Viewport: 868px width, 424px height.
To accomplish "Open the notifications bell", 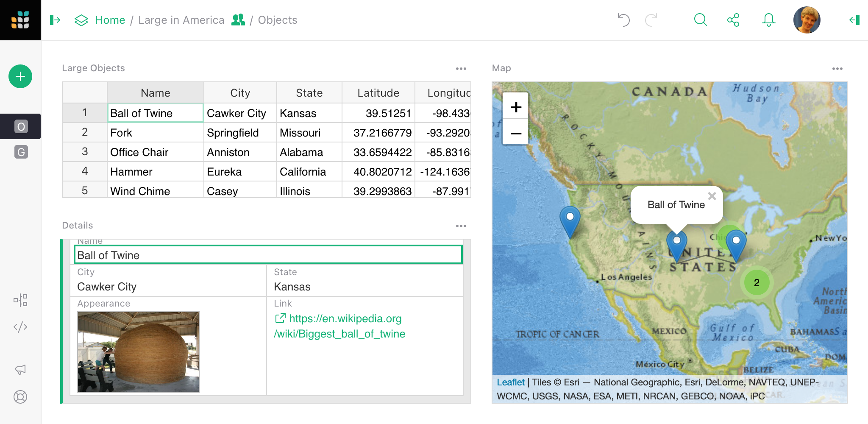I will tap(768, 20).
